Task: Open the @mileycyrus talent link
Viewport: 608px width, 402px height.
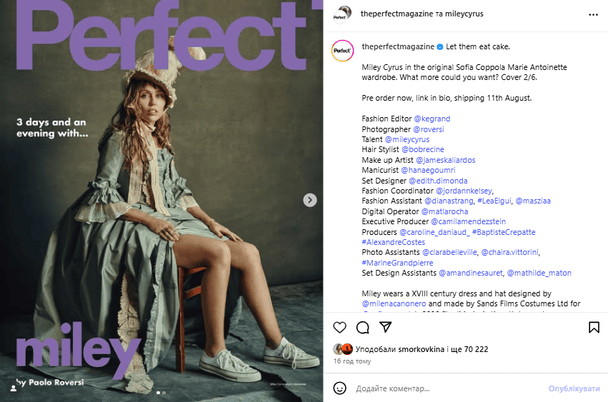Action: (407, 139)
